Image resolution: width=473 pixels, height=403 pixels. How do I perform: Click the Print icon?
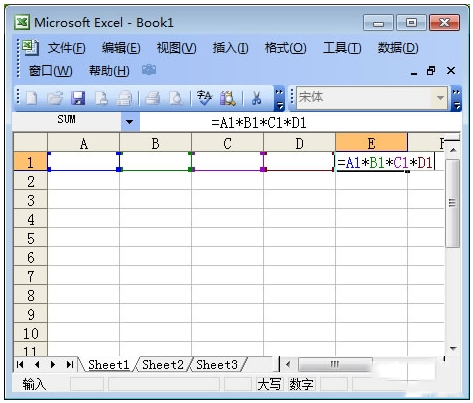click(153, 98)
